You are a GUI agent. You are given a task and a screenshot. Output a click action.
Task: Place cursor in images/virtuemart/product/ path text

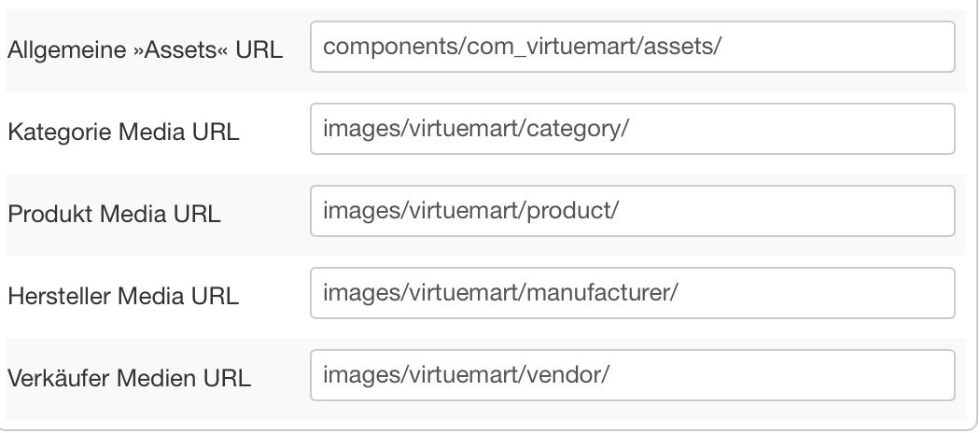point(471,211)
